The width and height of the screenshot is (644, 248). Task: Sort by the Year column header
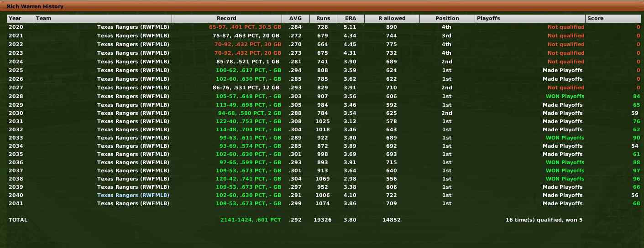(20, 18)
